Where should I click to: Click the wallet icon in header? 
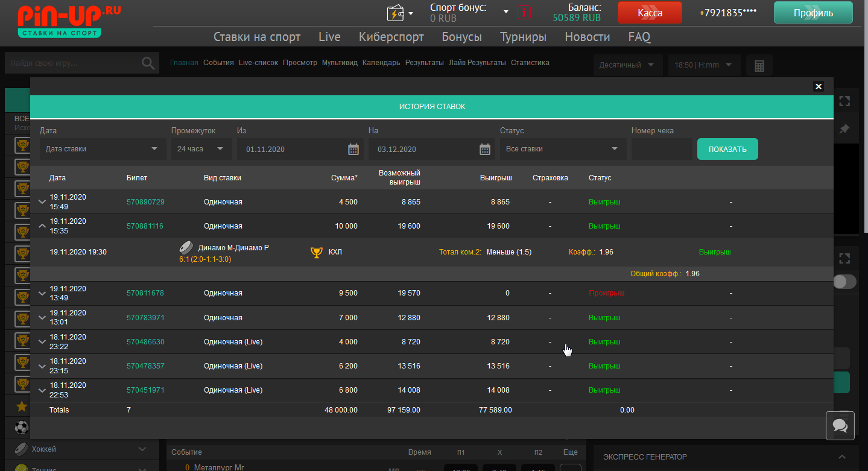396,13
